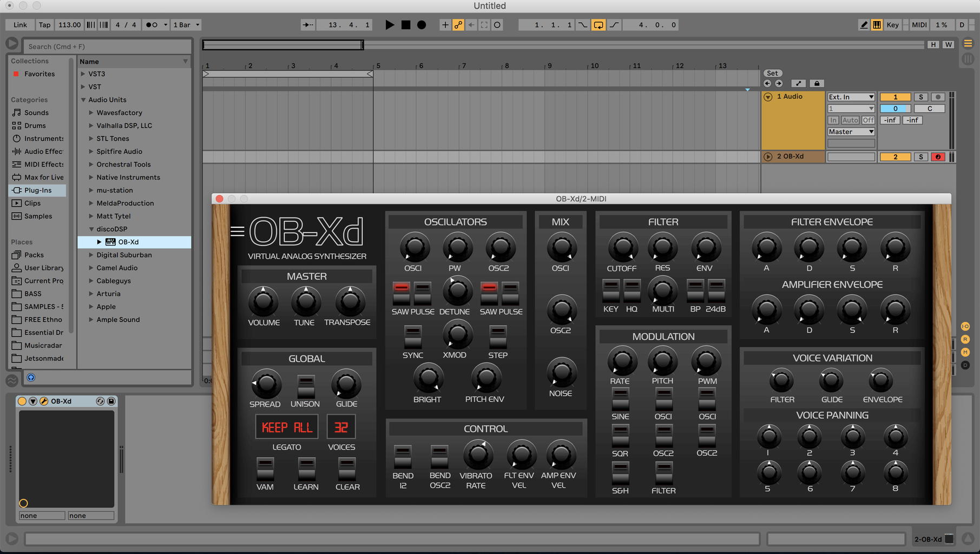
Task: Expand the Wavesfactory plug-in folder
Action: [x=91, y=113]
